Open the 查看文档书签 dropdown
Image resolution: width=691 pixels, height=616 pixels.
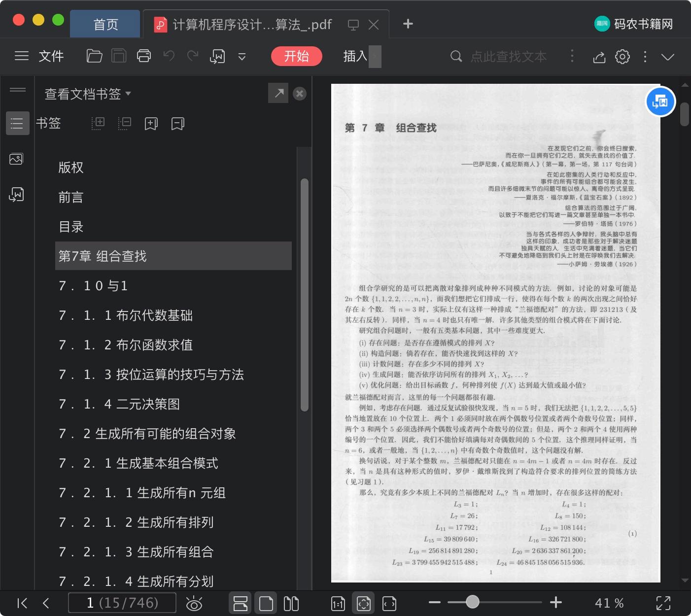pyautogui.click(x=88, y=94)
